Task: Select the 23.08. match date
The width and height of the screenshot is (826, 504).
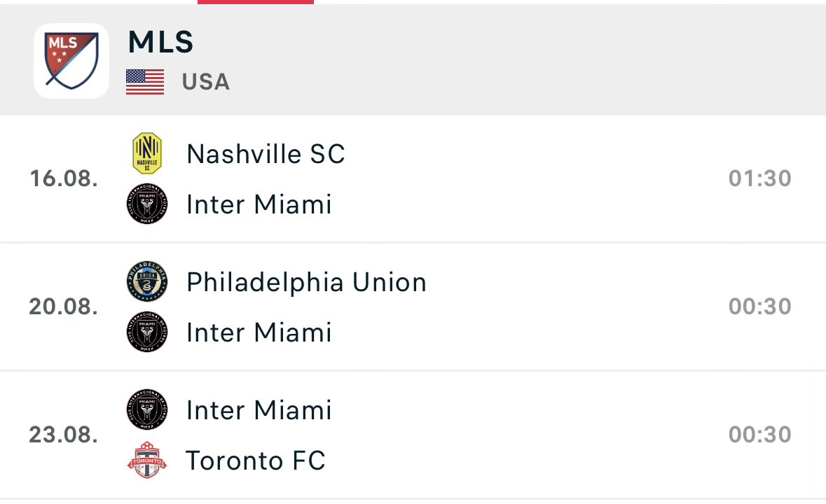Action: pos(64,435)
